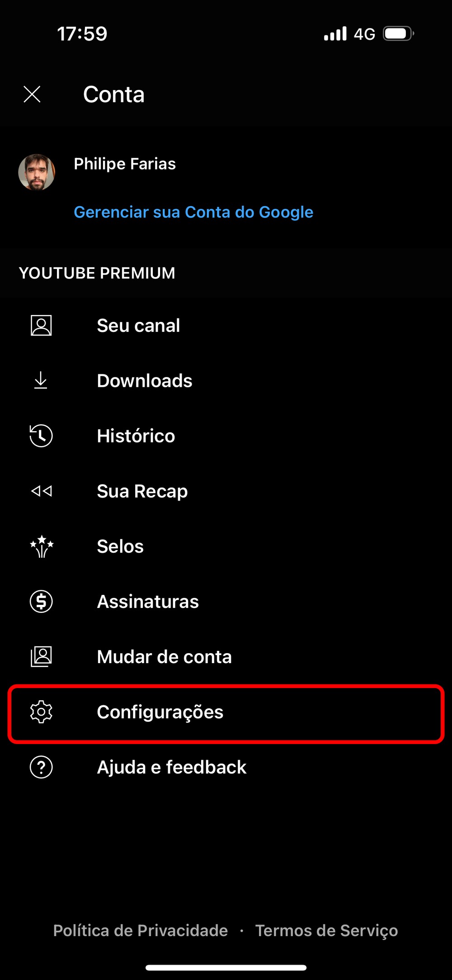This screenshot has width=452, height=980.
Task: Open Termos de Serviço link
Action: (x=326, y=930)
